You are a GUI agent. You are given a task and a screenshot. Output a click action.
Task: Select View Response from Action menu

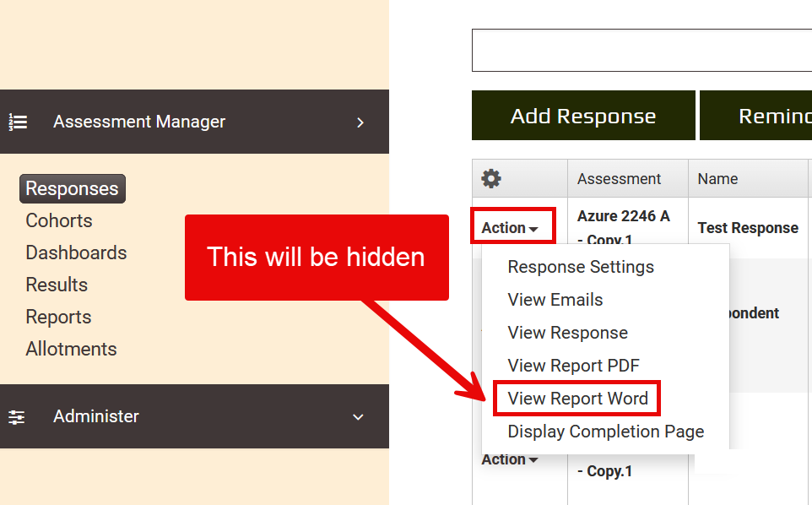[x=567, y=333]
